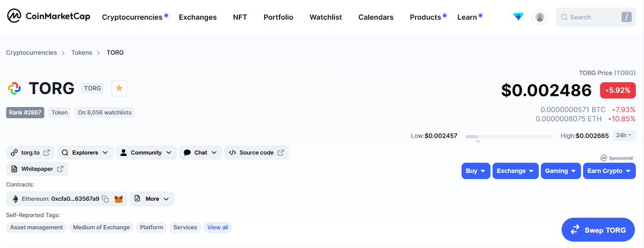Click the Medium of Exchange tag
The width and height of the screenshot is (644, 248).
coord(101,227)
